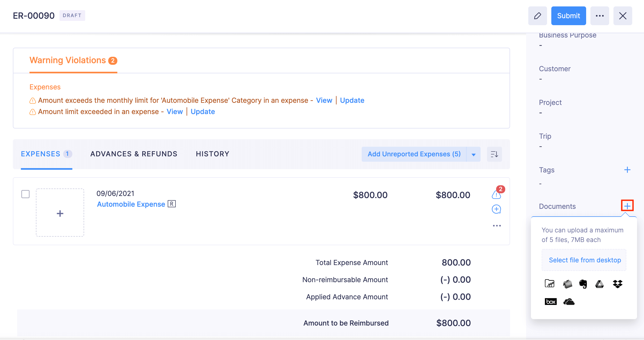
Task: Choose Google Drive as upload source
Action: [600, 284]
